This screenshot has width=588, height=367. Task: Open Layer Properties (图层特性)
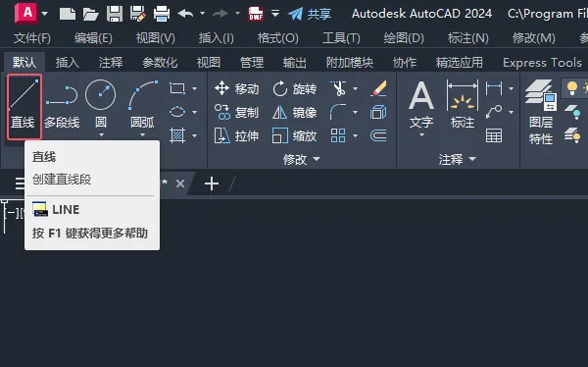coord(541,112)
